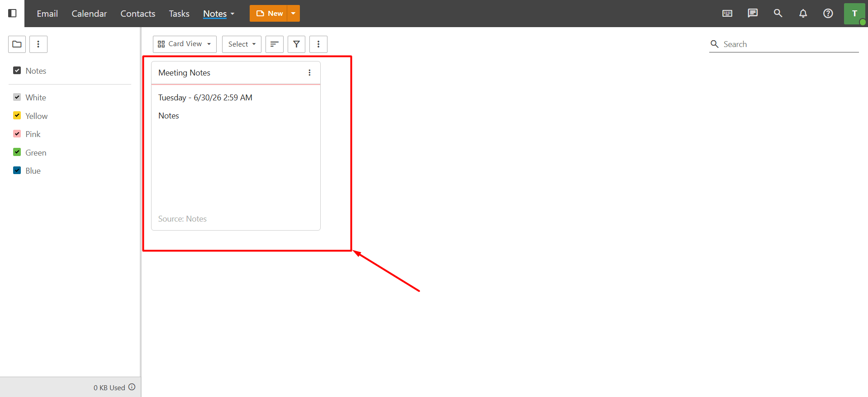
Task: Open the user avatar T menu
Action: [x=854, y=14]
